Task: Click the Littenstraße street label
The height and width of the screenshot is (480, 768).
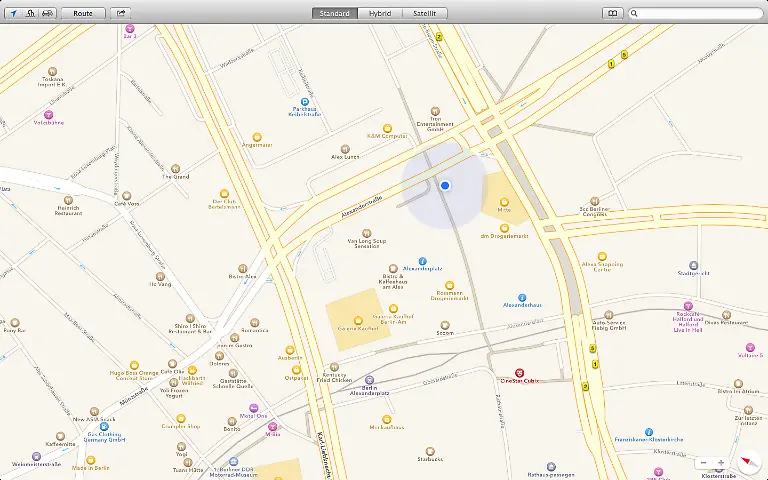Action: click(690, 383)
